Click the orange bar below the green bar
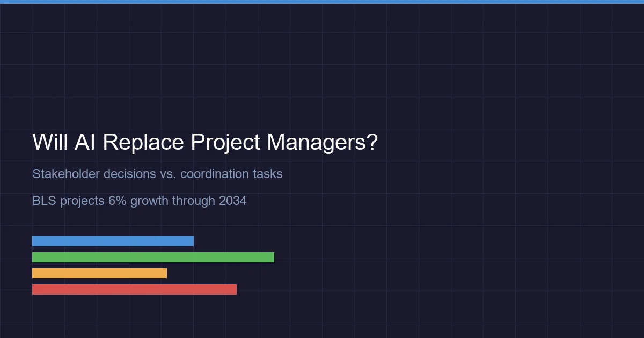This screenshot has width=644, height=338. pos(99,273)
